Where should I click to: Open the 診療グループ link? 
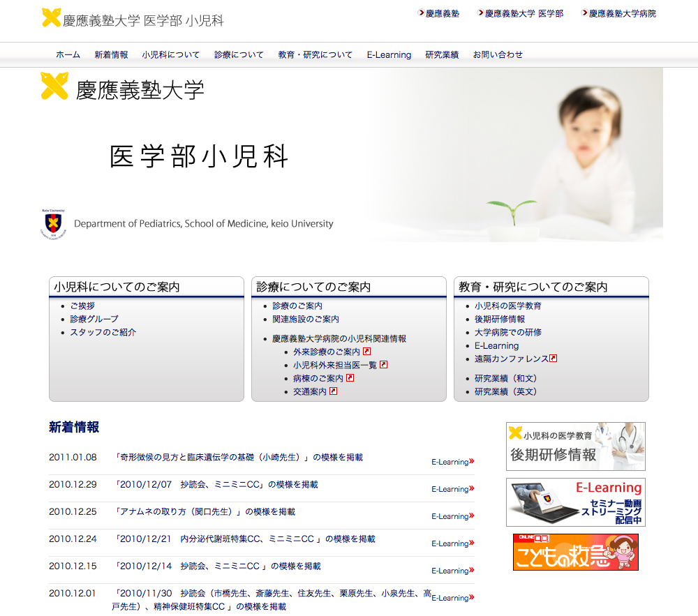[94, 319]
